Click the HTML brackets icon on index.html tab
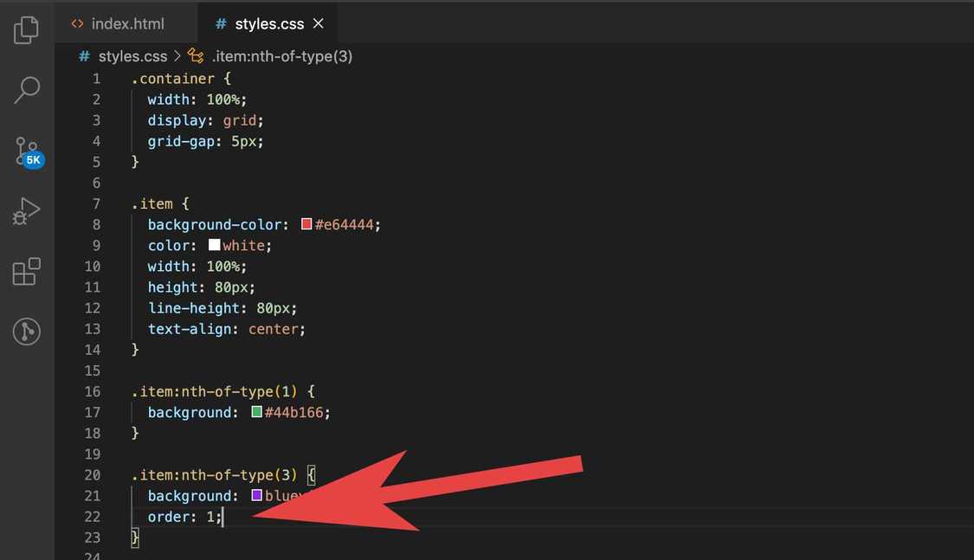 pyautogui.click(x=76, y=23)
